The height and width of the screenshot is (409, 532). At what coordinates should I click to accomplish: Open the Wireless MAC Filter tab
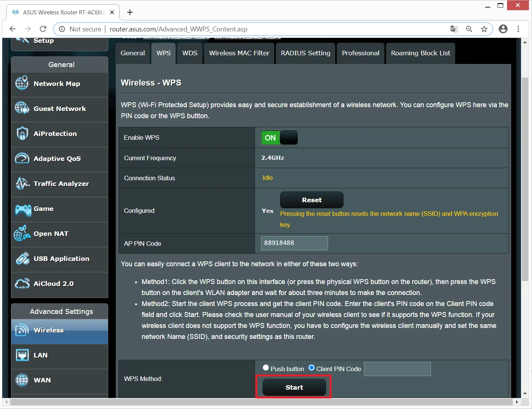pyautogui.click(x=239, y=53)
